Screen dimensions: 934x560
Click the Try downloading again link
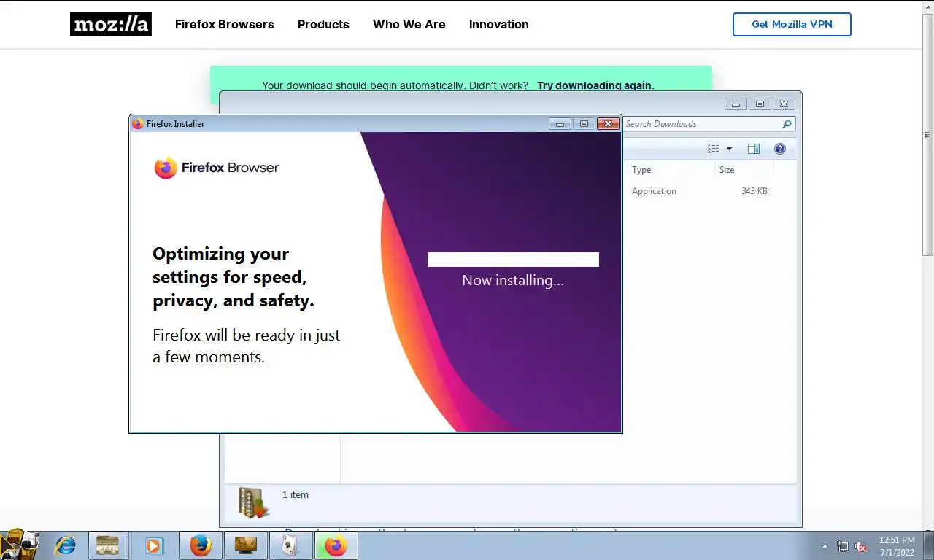coord(595,85)
